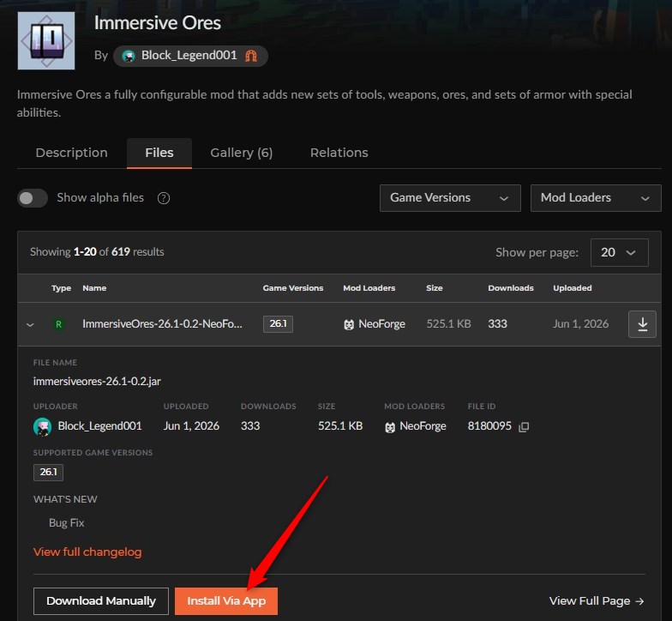The height and width of the screenshot is (621, 672).
Task: Open the Game Versions dropdown
Action: [x=450, y=198]
